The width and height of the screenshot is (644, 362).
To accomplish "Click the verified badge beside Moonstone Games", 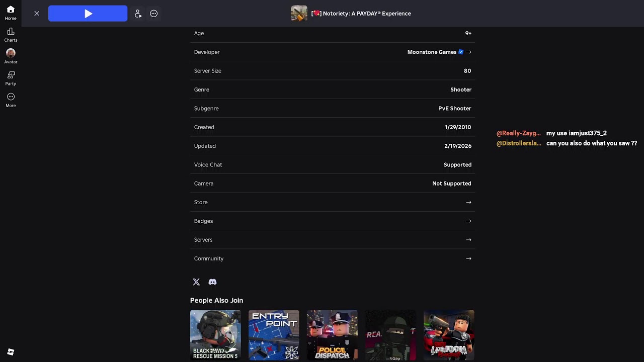I will (460, 52).
